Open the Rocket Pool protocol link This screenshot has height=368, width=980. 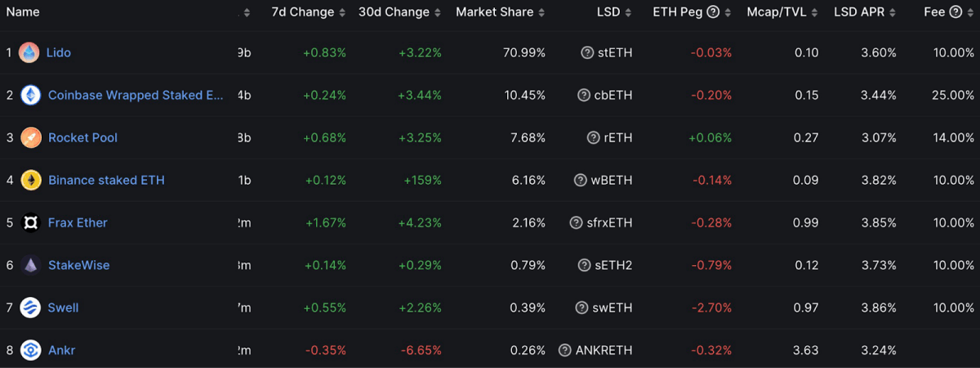[x=82, y=137]
